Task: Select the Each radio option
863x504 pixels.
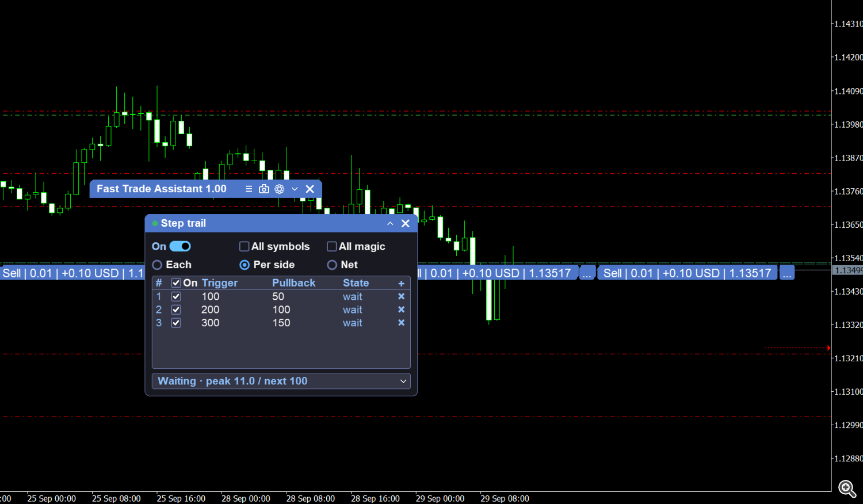Action: tap(157, 265)
